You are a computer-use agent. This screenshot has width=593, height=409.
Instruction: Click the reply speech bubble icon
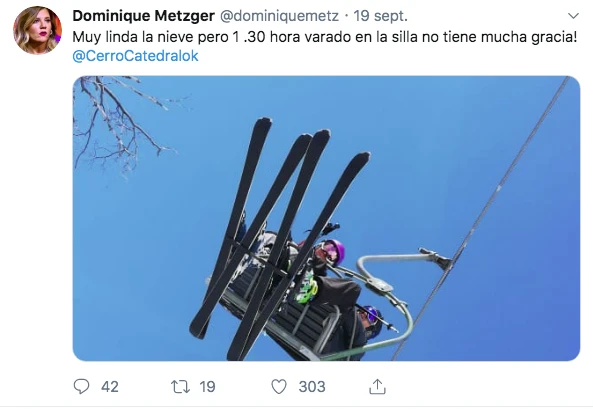point(81,386)
